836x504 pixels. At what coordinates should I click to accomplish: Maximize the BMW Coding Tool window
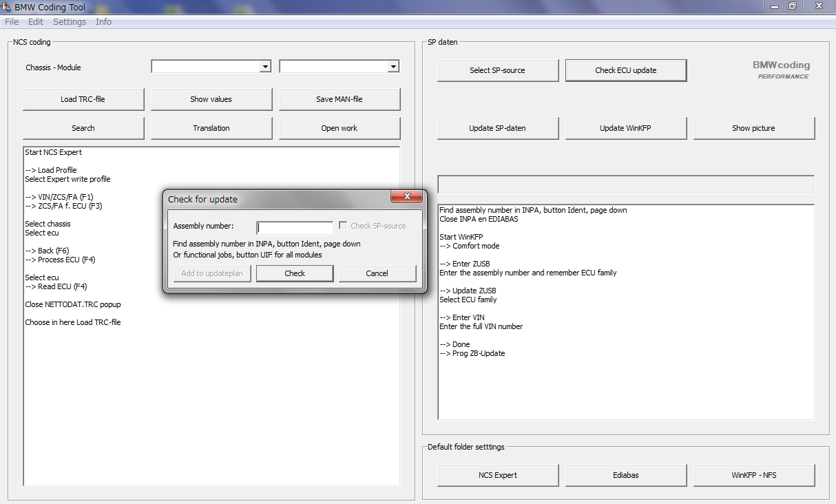pos(793,6)
